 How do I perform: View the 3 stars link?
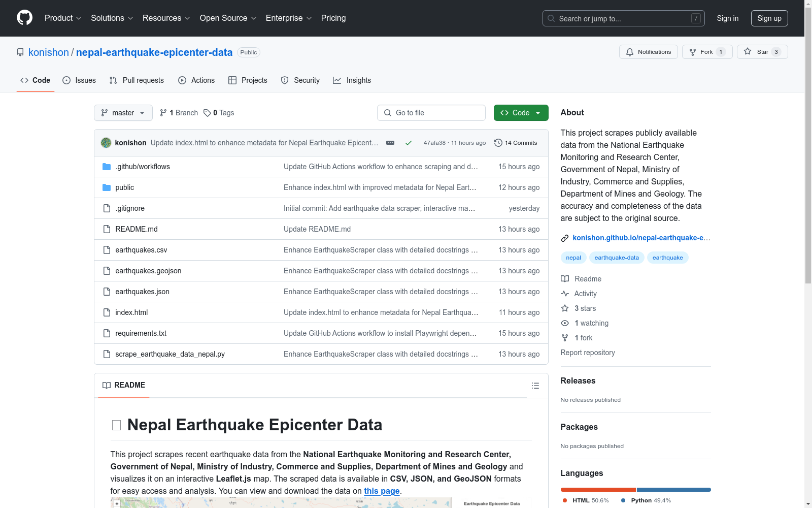pos(579,308)
